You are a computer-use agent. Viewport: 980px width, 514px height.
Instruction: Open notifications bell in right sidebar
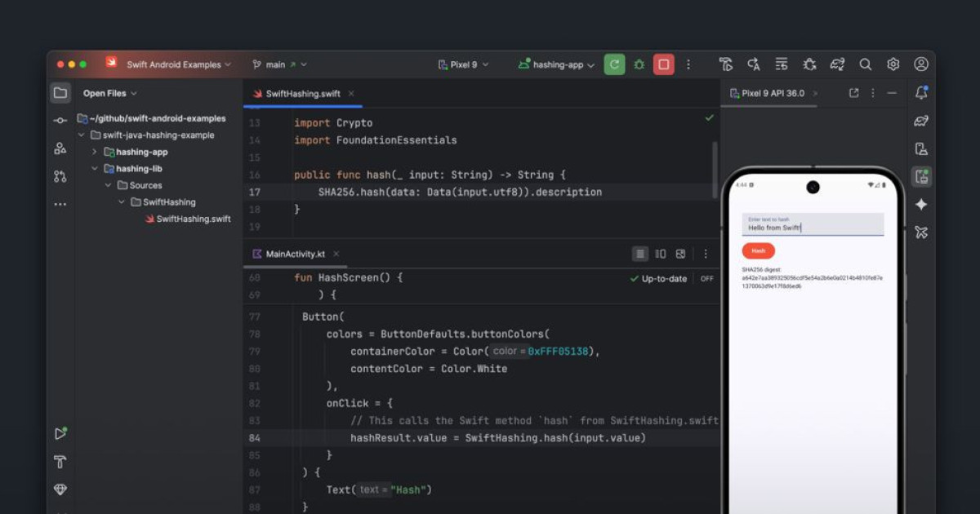(921, 93)
